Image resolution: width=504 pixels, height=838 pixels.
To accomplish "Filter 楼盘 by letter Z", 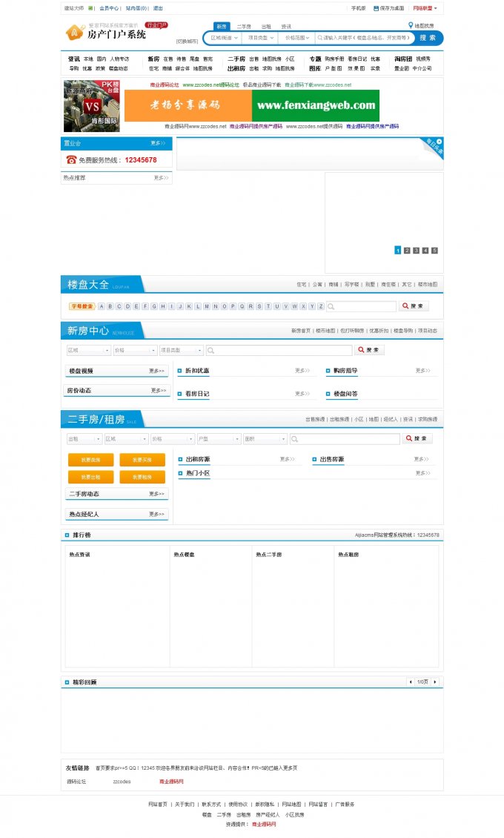I will (321, 306).
